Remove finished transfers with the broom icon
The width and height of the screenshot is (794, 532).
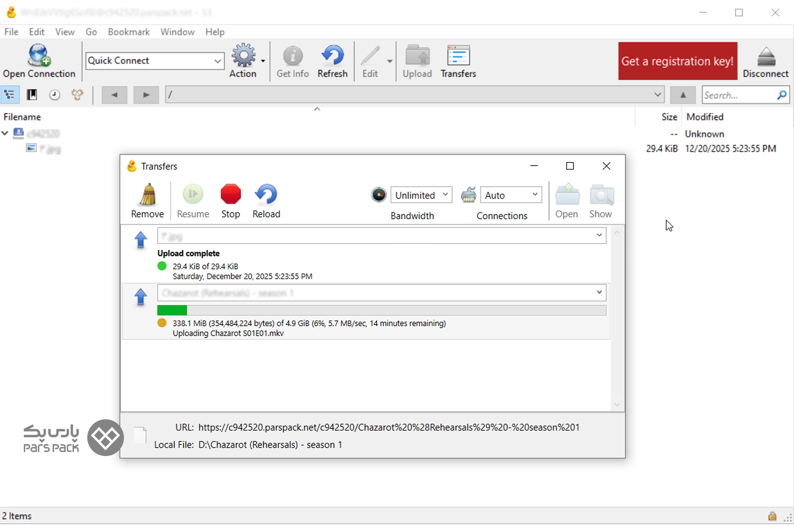[x=147, y=195]
